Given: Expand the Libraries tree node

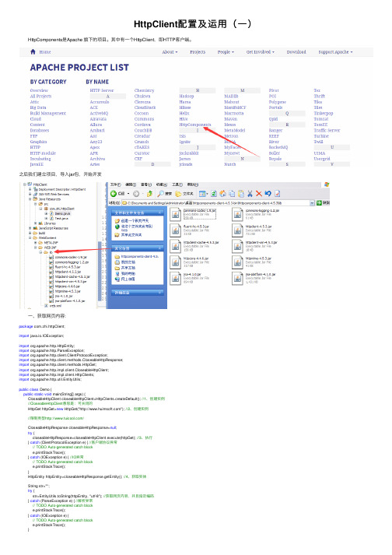Looking at the screenshot, I should click(x=35, y=223).
